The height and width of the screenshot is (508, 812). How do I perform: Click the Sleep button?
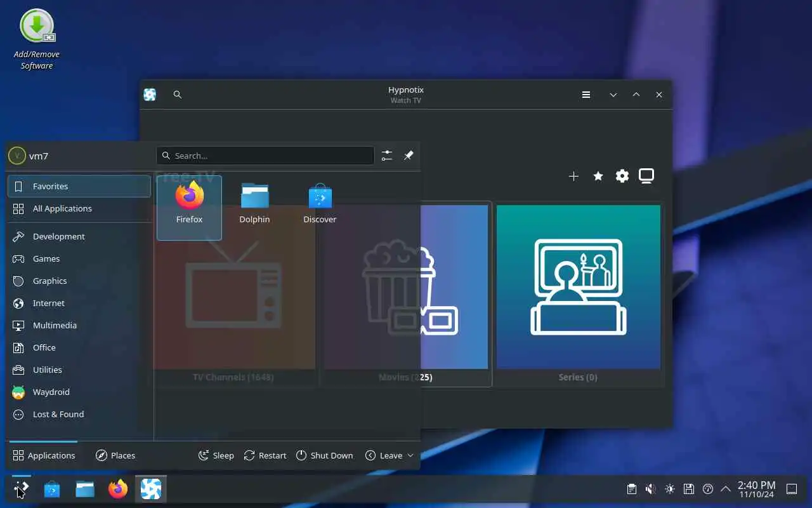pyautogui.click(x=216, y=455)
